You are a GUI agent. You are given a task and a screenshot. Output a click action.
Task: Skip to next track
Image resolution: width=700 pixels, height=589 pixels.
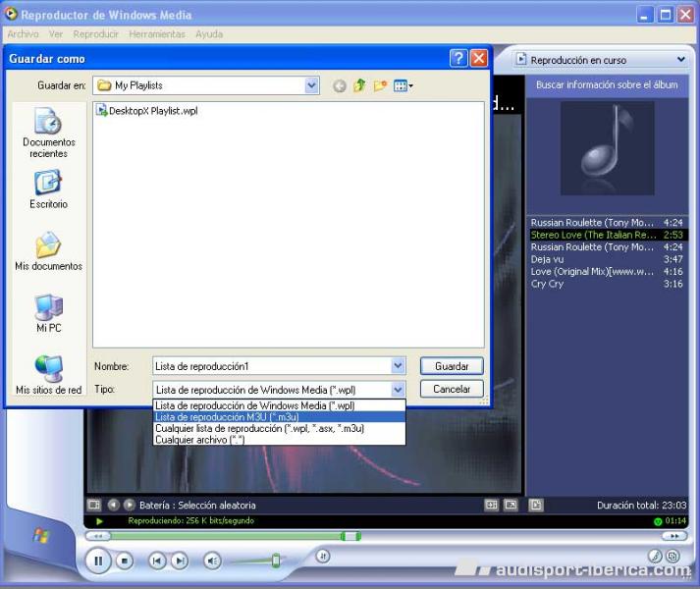point(180,561)
